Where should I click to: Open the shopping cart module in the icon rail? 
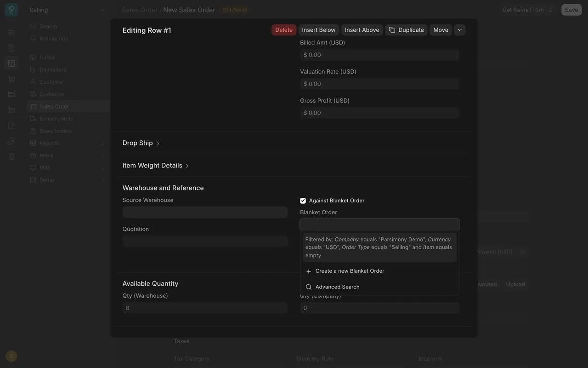pos(11,79)
